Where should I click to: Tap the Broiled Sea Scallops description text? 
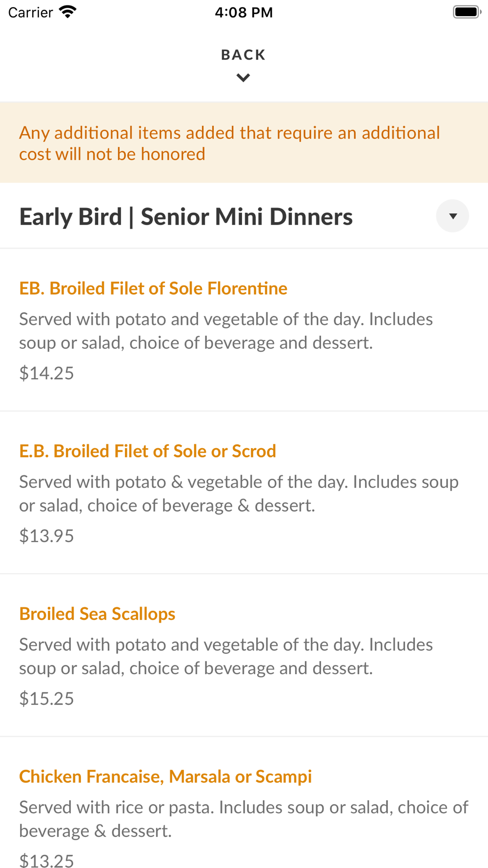point(226,656)
